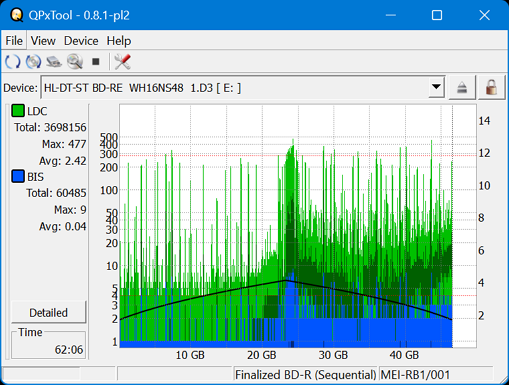Click the LDC/BIS error graph area
509x385 pixels.
tap(298, 226)
